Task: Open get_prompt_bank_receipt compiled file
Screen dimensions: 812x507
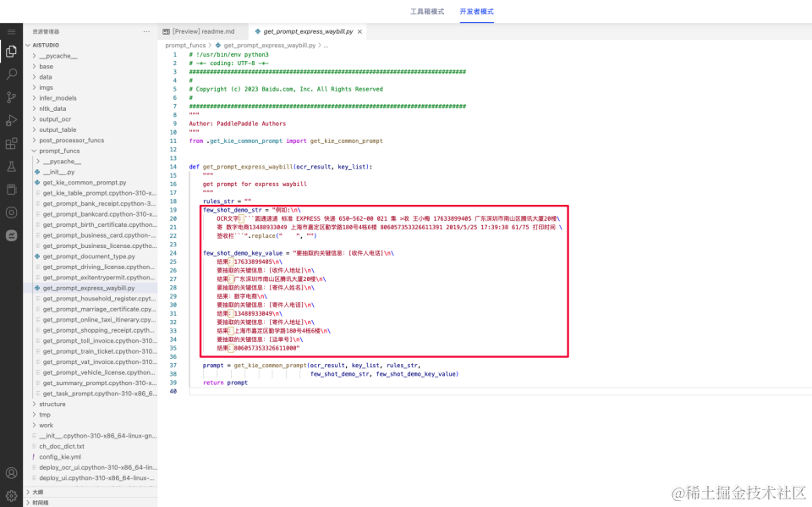Action: coord(99,204)
